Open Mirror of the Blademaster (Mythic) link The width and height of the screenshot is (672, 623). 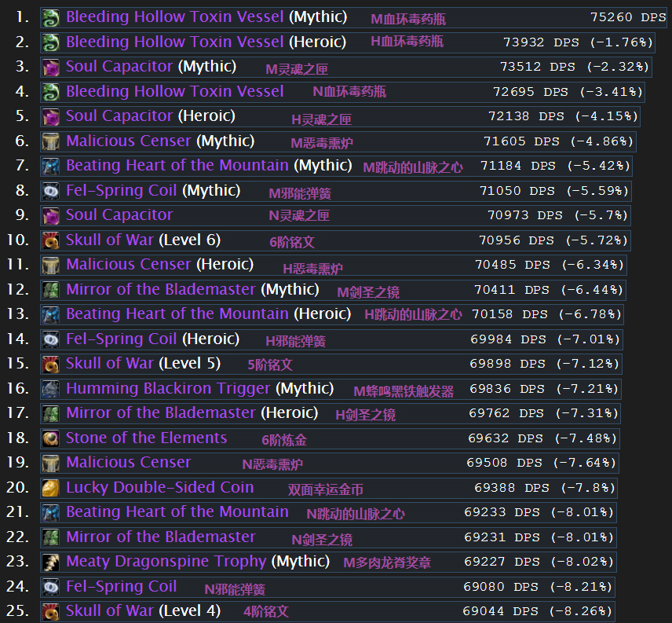(x=193, y=289)
